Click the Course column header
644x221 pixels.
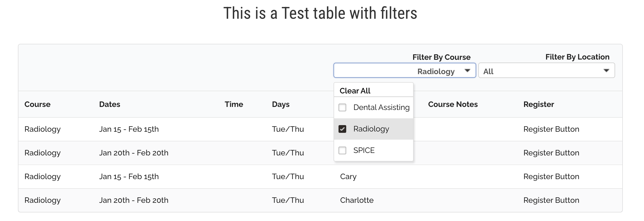click(37, 104)
